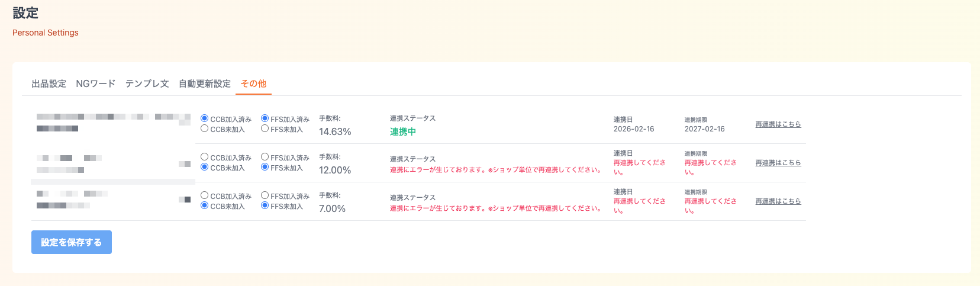Choose FFS加入済み in the 7.00% row
The image size is (980, 286).
[265, 195]
